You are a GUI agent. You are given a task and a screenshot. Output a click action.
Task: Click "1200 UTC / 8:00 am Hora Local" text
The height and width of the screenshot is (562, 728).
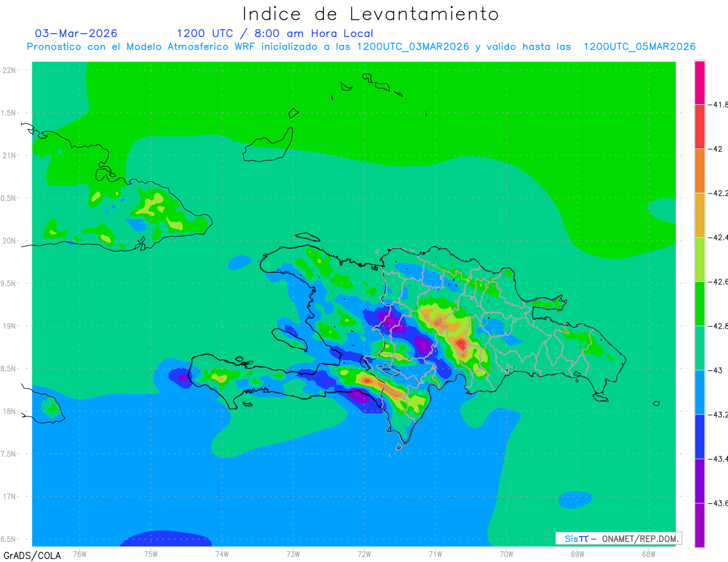[x=275, y=33]
